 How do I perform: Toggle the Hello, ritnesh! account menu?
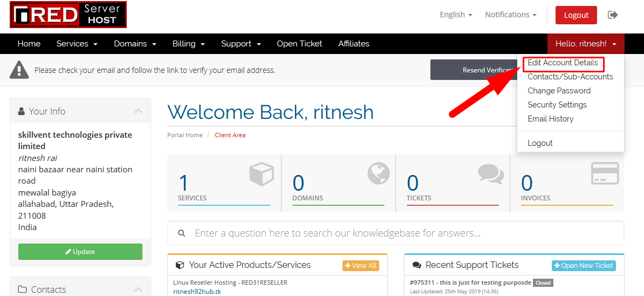[586, 44]
